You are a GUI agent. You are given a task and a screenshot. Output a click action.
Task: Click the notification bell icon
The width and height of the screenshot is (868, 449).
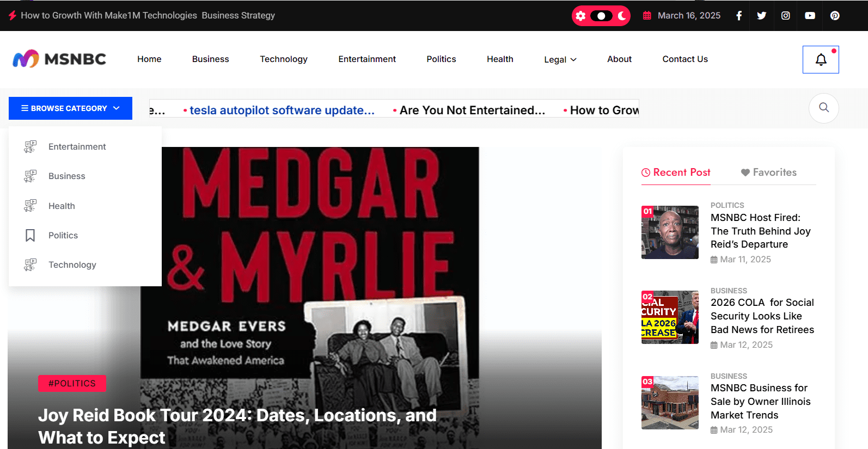pos(821,59)
